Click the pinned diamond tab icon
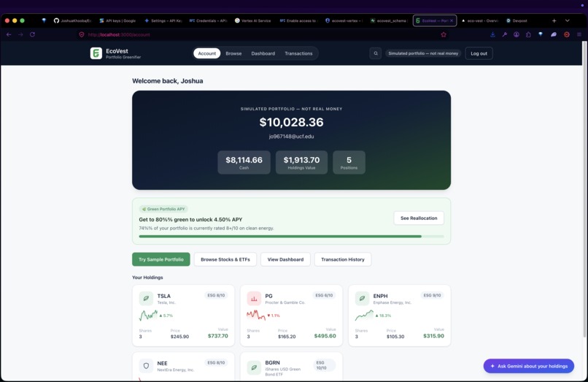This screenshot has height=382, width=588. click(x=44, y=20)
